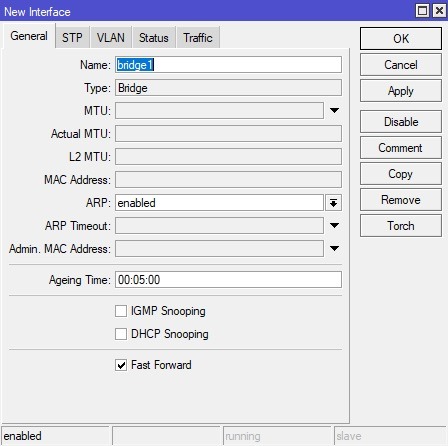Enable IGMP Snooping checkbox
Screen dimensions: 448x446
point(121,311)
